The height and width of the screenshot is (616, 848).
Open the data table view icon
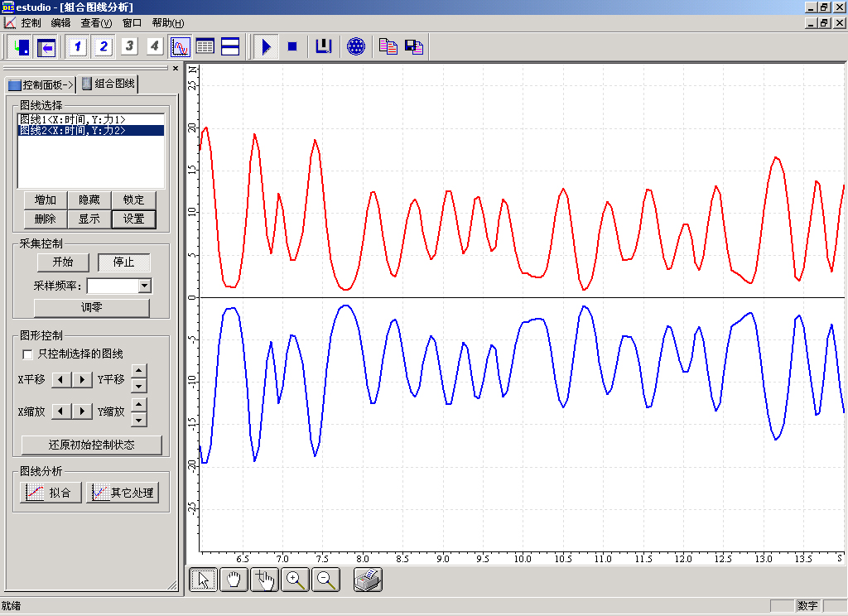pos(205,47)
